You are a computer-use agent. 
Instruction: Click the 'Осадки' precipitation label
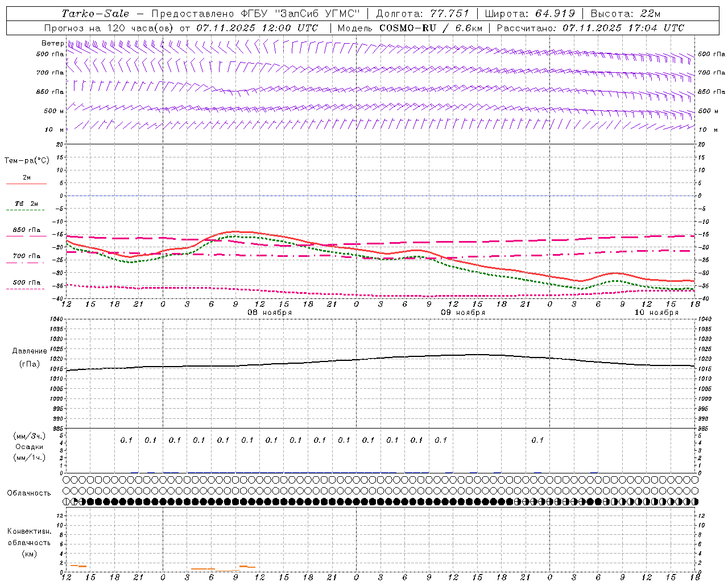pos(30,447)
